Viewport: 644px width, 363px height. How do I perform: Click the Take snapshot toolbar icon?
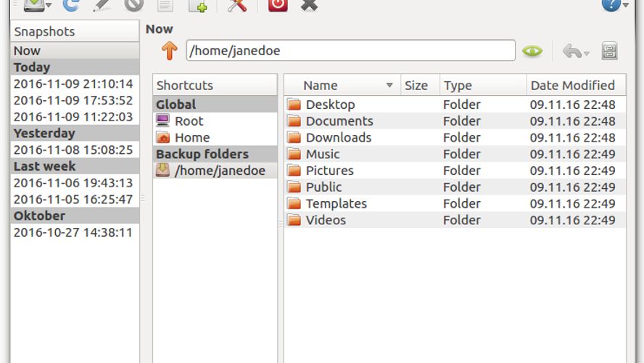33,5
